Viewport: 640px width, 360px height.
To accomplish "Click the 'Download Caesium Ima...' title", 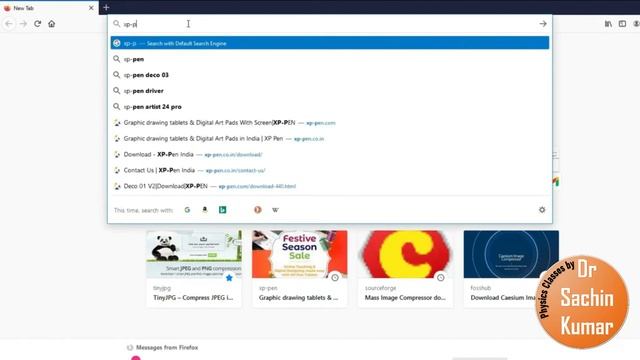I will 503,298.
